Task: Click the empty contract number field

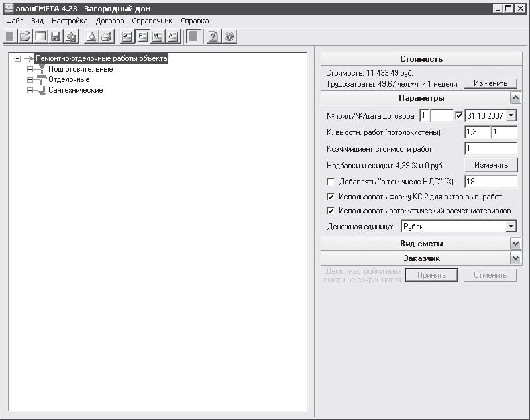Action: (x=442, y=115)
